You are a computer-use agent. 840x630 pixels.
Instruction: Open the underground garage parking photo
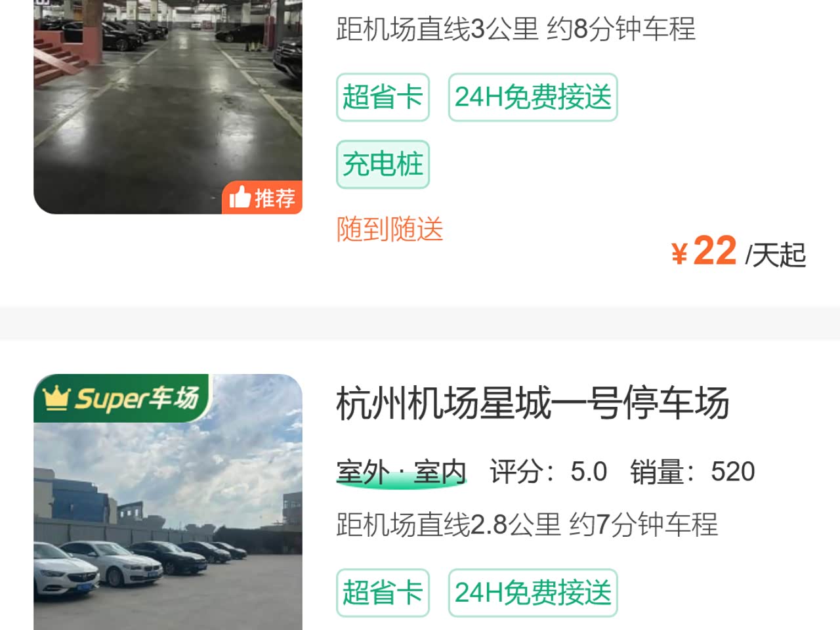(168, 107)
